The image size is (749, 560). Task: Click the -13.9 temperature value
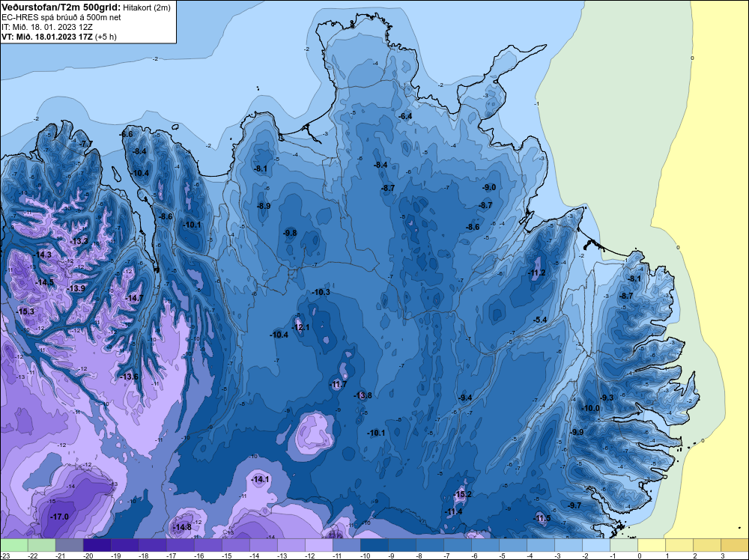76,288
